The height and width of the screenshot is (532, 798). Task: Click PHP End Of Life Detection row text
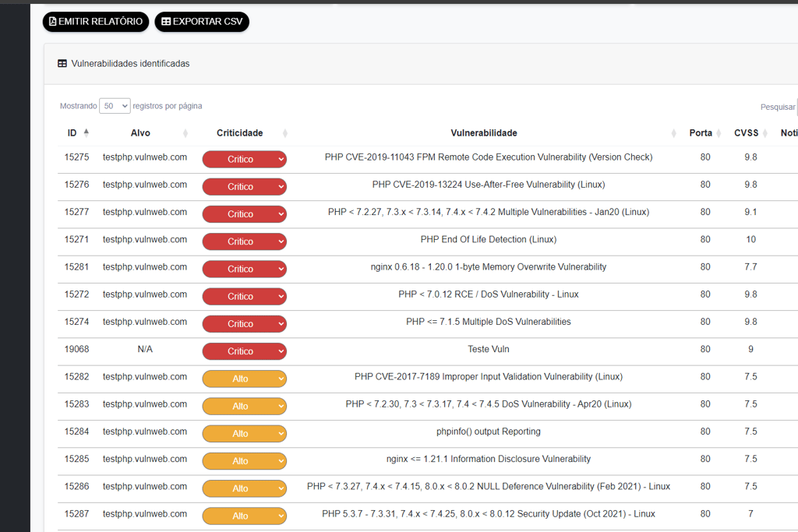coord(488,239)
